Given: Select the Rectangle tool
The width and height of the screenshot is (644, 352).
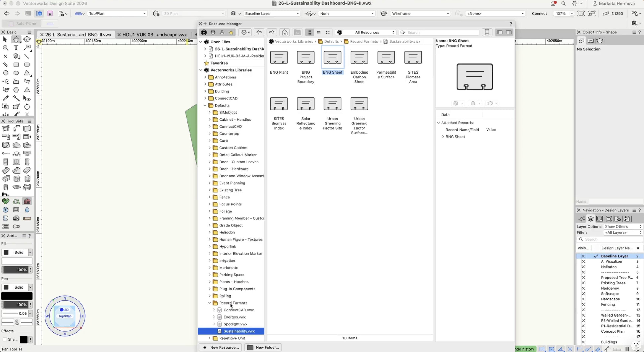Looking at the screenshot, I should coord(16,65).
